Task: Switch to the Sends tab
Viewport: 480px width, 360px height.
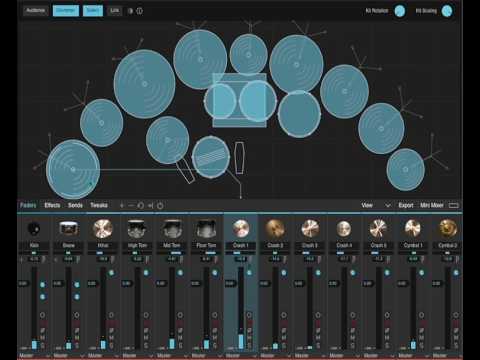Action: click(75, 205)
